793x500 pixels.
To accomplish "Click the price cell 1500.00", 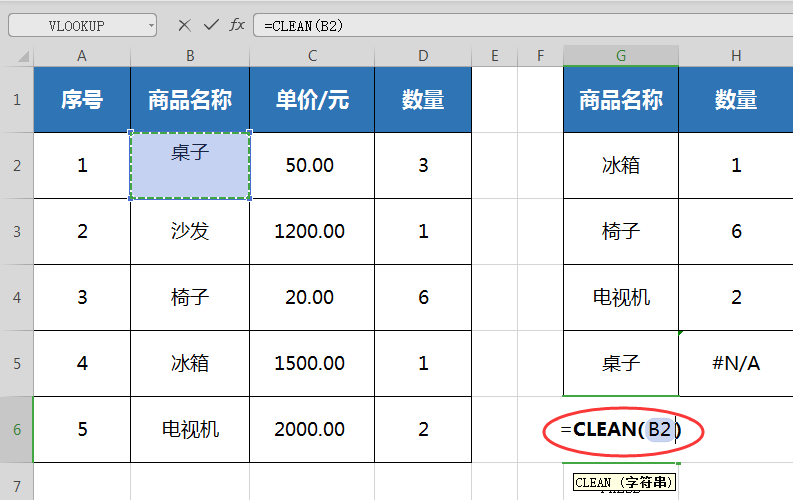I will point(312,363).
